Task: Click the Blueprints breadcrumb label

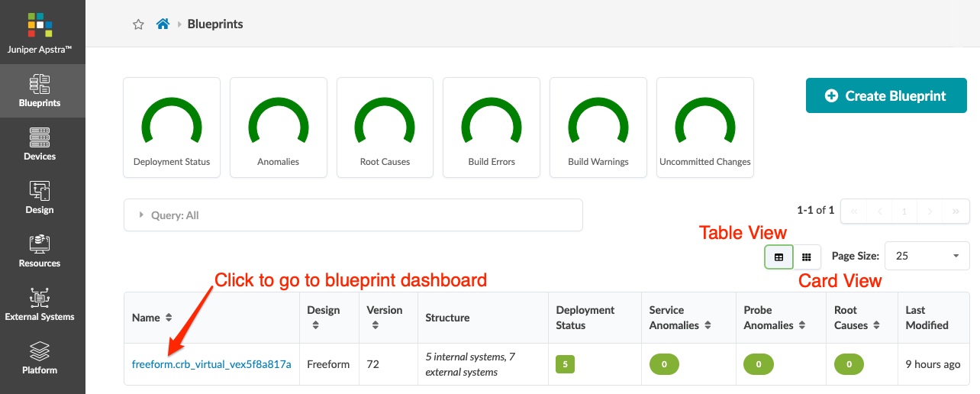Action: [215, 24]
